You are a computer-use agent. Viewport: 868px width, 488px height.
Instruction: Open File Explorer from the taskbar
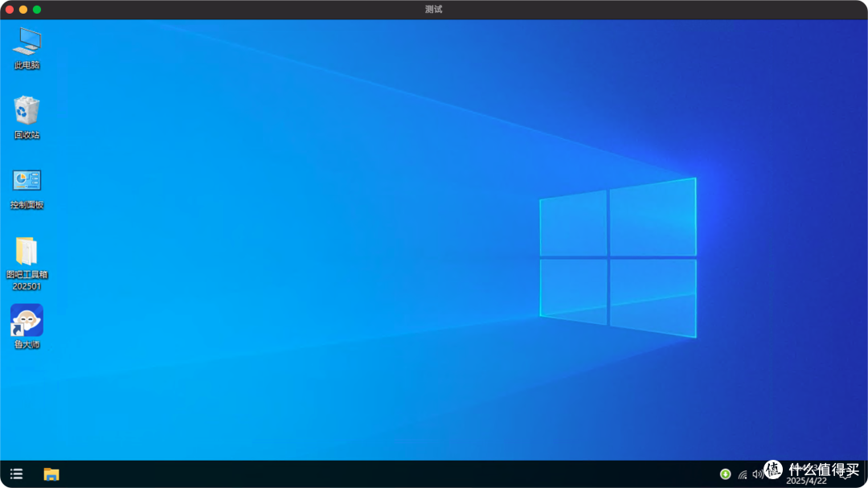51,474
